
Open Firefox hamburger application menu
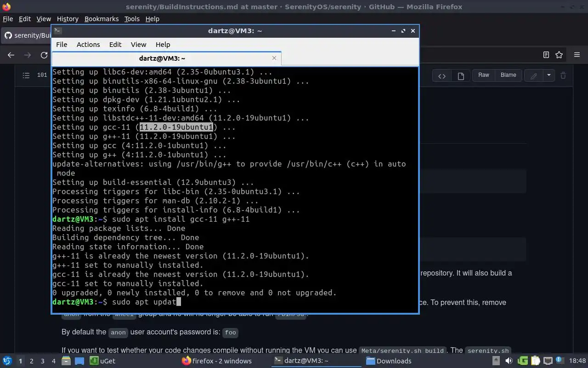click(577, 55)
